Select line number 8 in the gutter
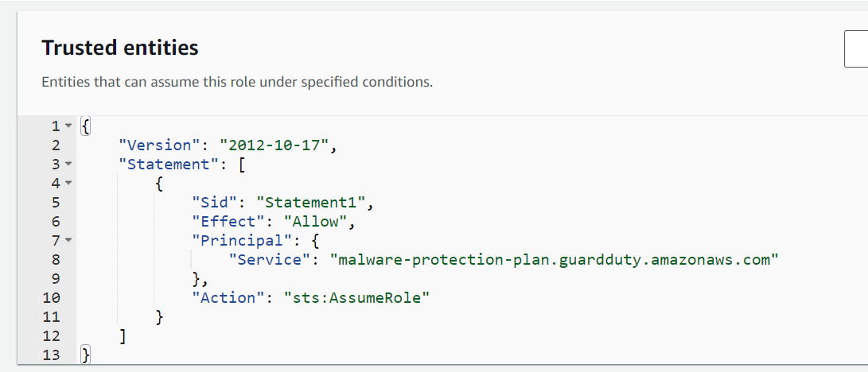This screenshot has width=868, height=372. [x=55, y=260]
